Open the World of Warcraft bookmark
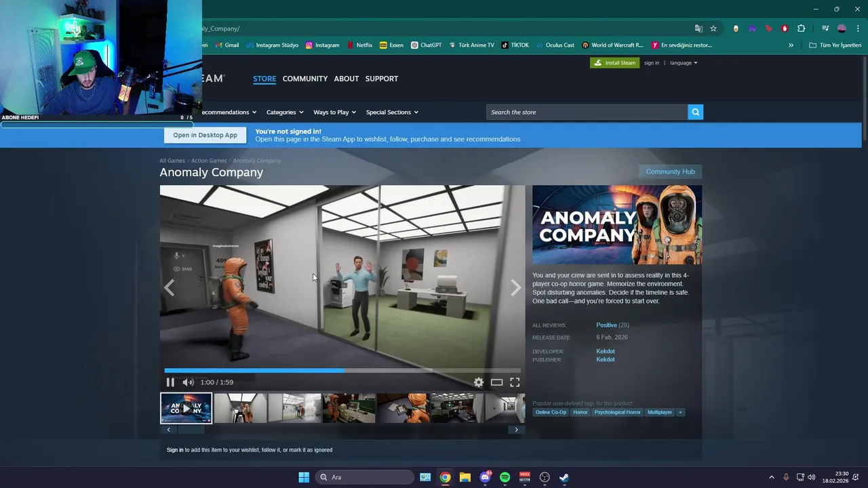Image resolution: width=868 pixels, height=488 pixels. [612, 45]
